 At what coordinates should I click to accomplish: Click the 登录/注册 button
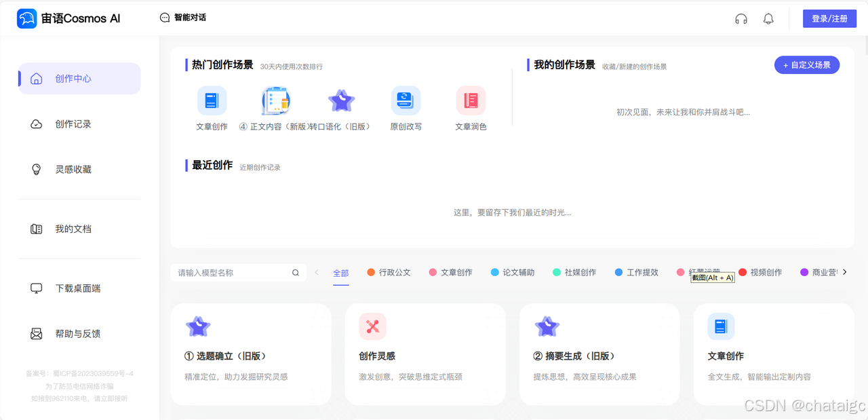point(829,19)
